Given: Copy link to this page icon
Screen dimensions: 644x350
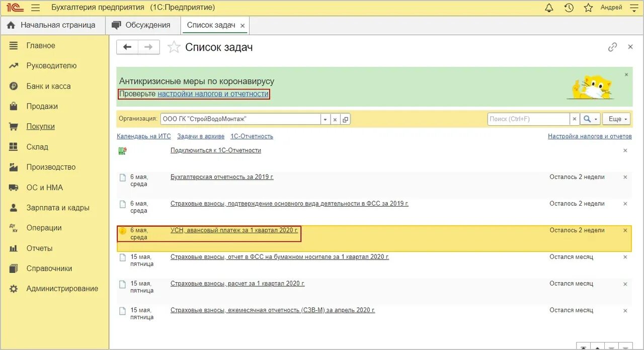Looking at the screenshot, I should (612, 47).
